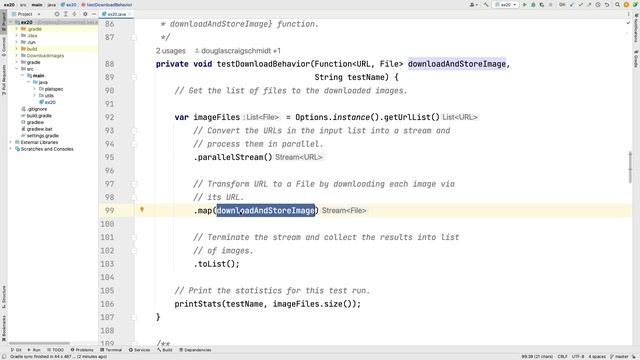Start debugging with the green bug icon
The height and width of the screenshot is (360, 640).
click(x=533, y=5)
